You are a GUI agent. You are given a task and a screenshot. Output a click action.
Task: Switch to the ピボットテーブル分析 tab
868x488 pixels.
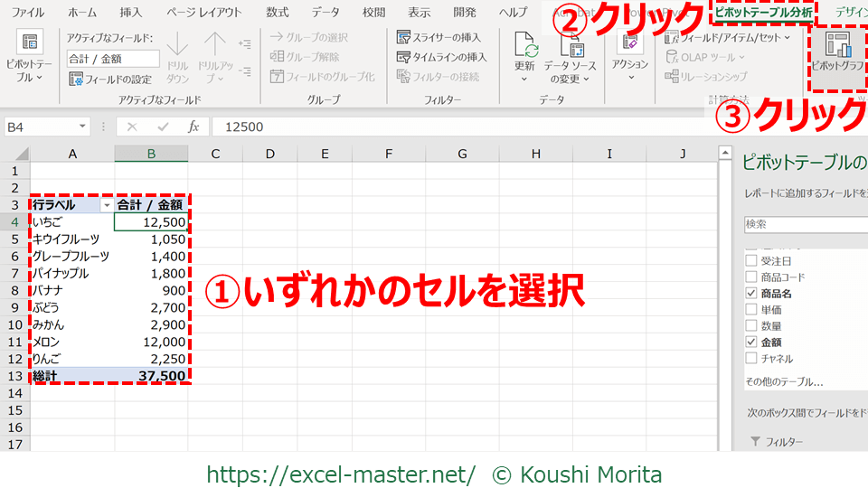click(762, 13)
